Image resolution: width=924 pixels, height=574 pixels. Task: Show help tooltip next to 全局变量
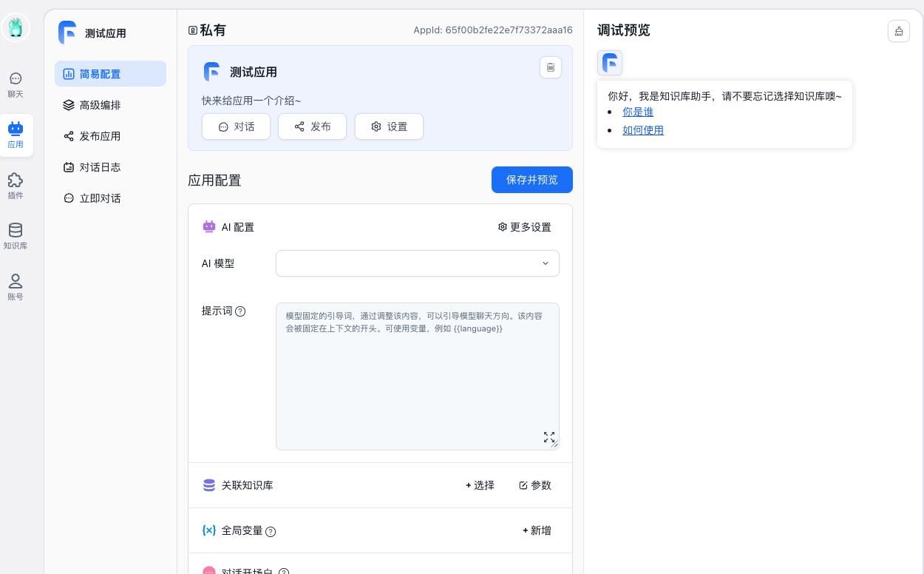(271, 531)
